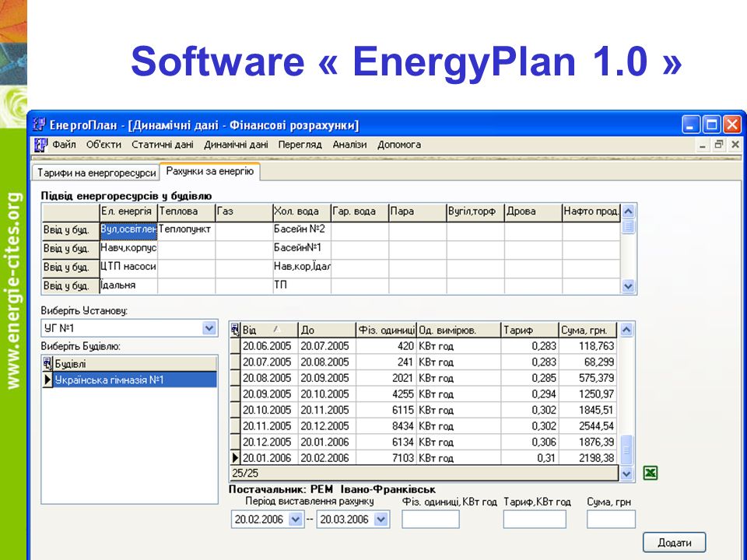The height and width of the screenshot is (560, 747).
Task: Click bills table scrollbar thumb
Action: tap(626, 449)
